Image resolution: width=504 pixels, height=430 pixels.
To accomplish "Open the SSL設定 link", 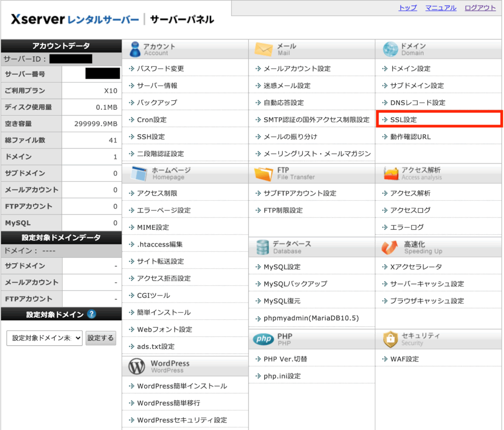I will (404, 120).
